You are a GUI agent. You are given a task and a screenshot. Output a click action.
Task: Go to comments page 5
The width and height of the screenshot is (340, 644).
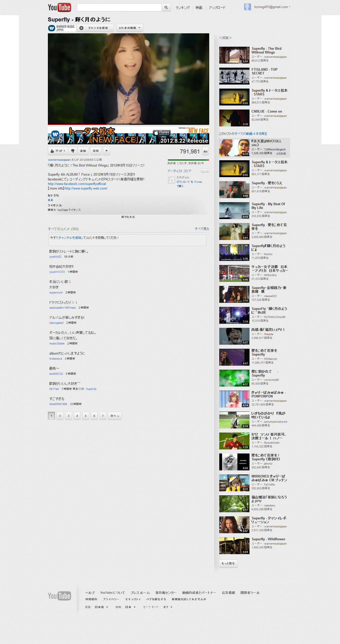coord(86,416)
